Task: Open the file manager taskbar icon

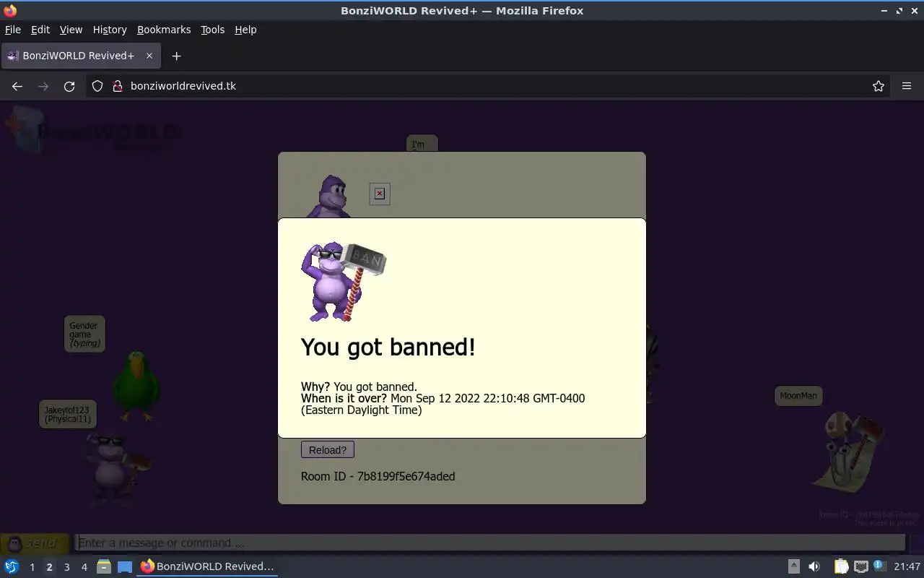Action: coord(104,566)
